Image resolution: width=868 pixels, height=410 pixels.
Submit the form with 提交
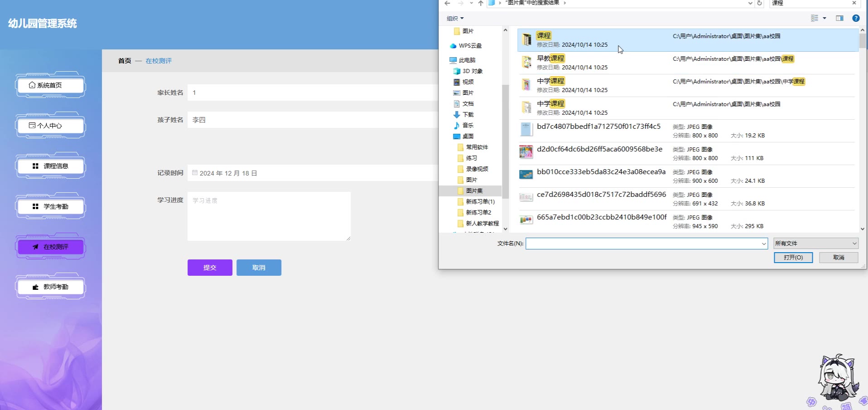point(210,268)
